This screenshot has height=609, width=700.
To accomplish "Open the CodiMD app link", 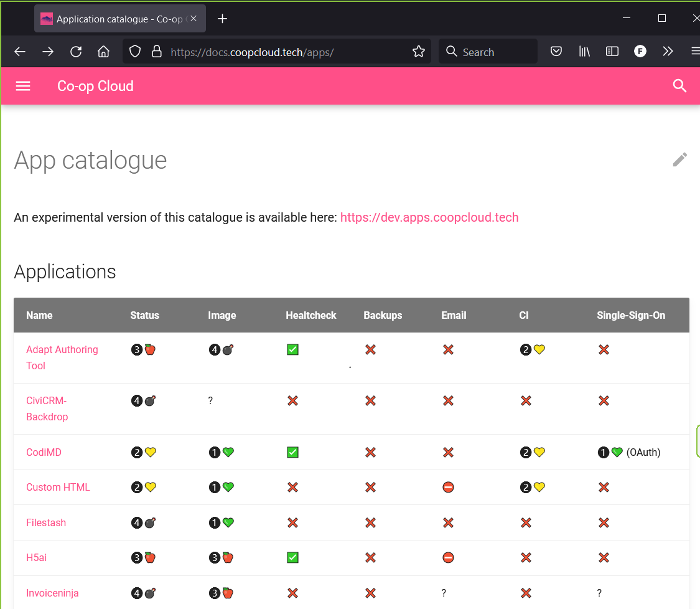I will click(x=44, y=452).
